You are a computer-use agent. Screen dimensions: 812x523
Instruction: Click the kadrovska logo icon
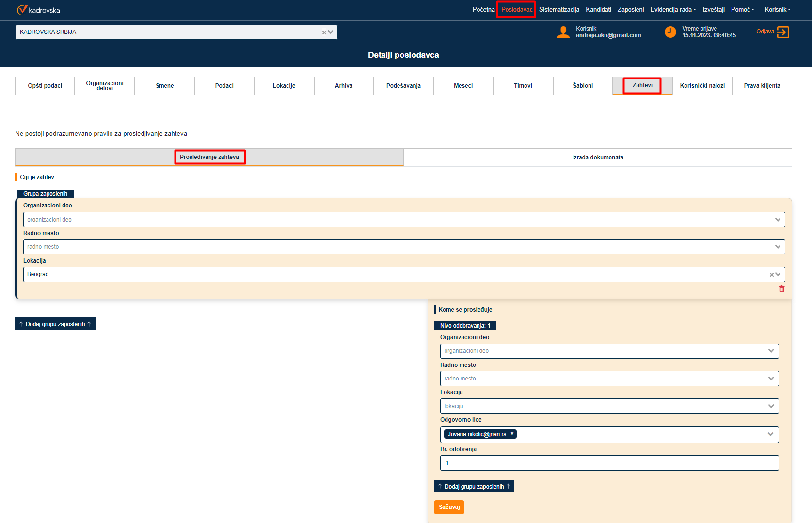click(x=22, y=10)
